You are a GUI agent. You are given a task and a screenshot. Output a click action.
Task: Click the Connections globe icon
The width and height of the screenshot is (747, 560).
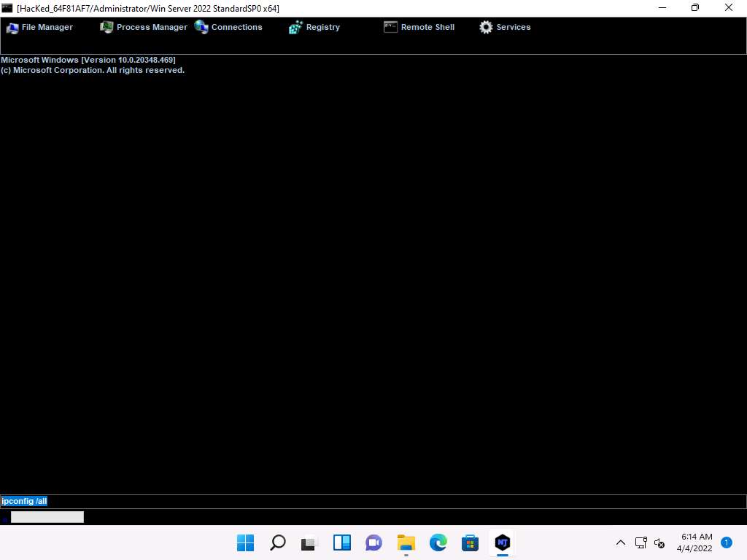[x=201, y=27]
